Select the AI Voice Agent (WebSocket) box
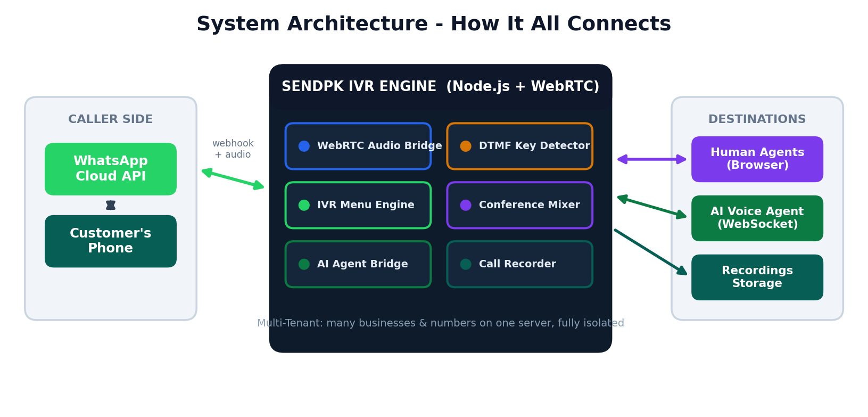868x417 pixels. click(x=757, y=218)
